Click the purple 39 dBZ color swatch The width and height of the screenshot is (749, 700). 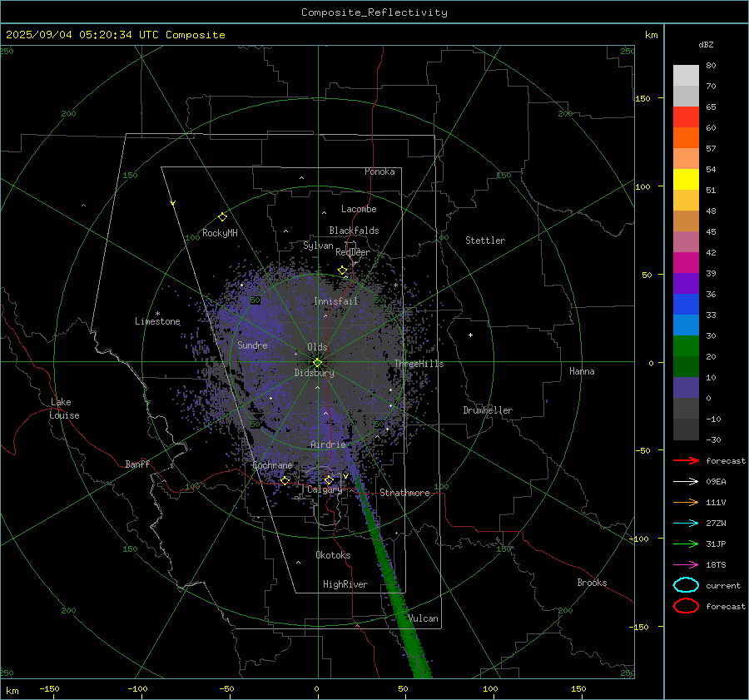[686, 283]
